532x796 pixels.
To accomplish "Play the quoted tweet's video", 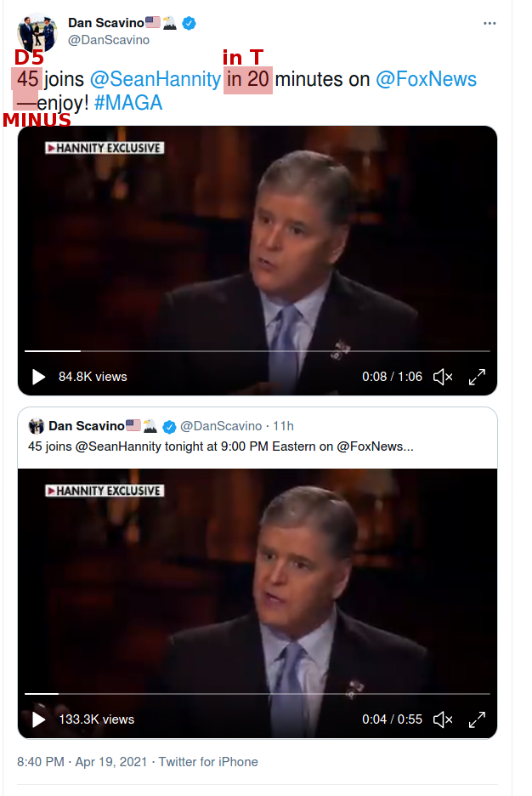I will pos(38,719).
